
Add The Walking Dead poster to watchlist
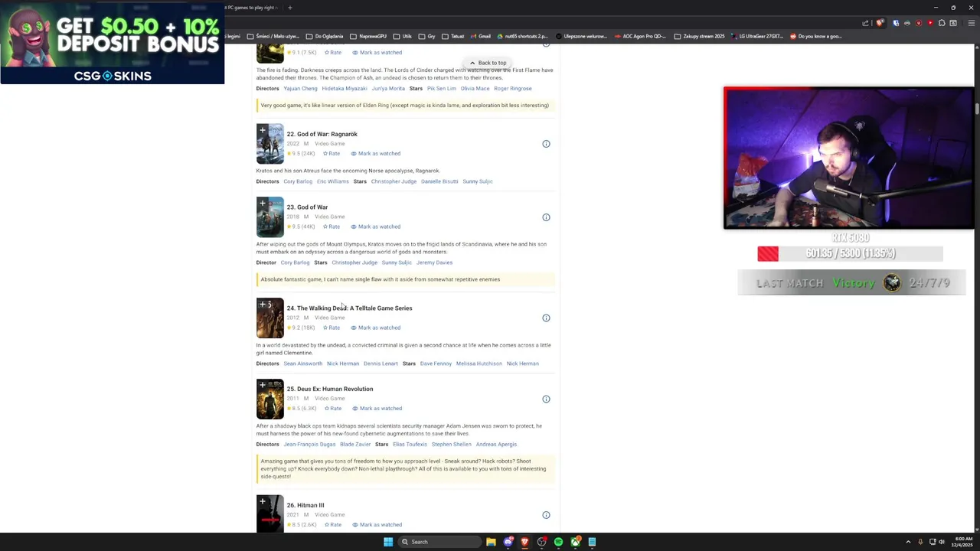coord(264,305)
